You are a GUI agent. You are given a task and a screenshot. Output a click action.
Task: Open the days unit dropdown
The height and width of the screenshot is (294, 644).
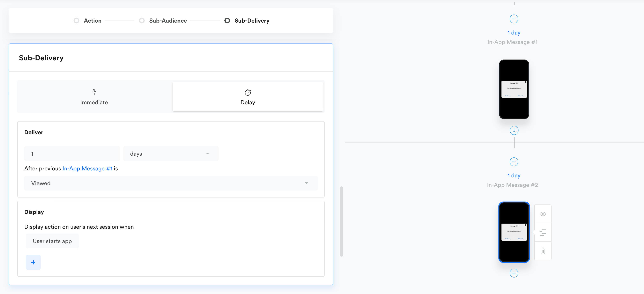(x=171, y=154)
